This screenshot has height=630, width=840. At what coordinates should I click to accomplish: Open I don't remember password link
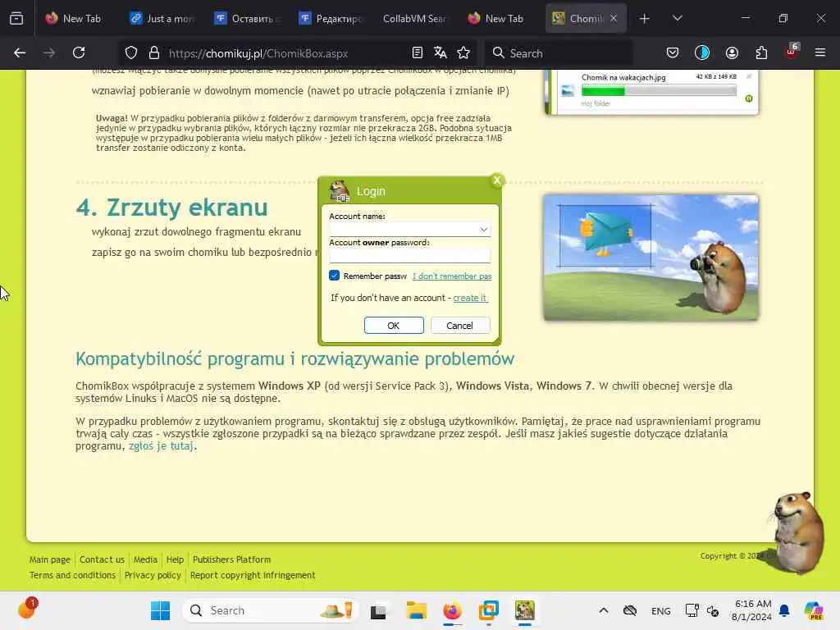[452, 276]
